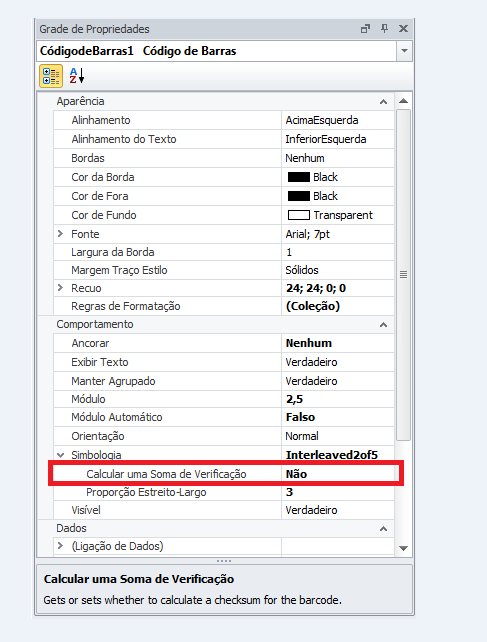This screenshot has height=642, width=487.
Task: Select the Largura da Borda property label
Action: point(113,252)
